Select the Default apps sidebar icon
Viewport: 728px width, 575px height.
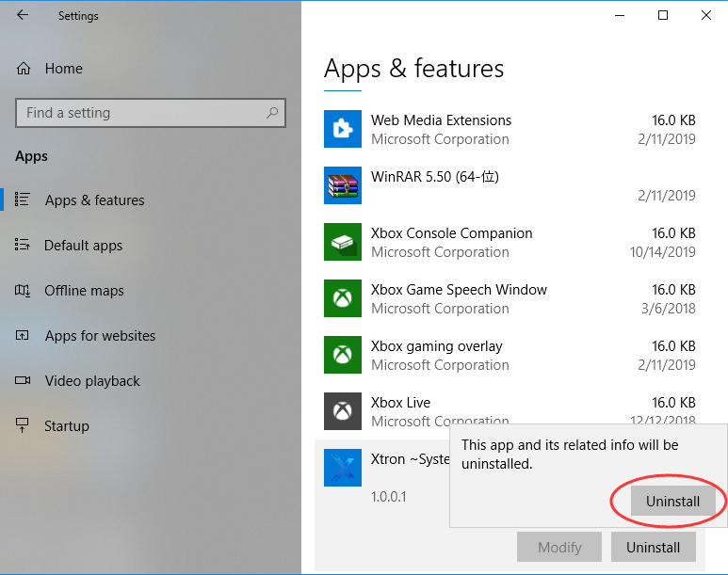coord(23,244)
